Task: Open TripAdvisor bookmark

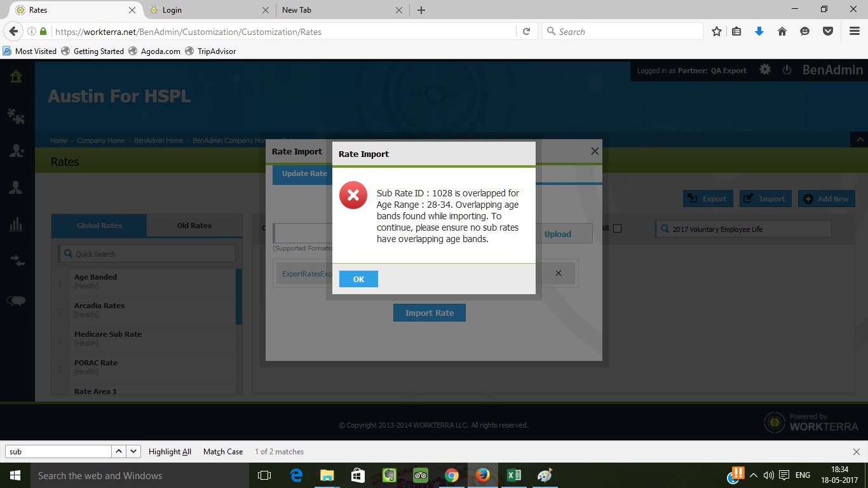Action: [210, 51]
